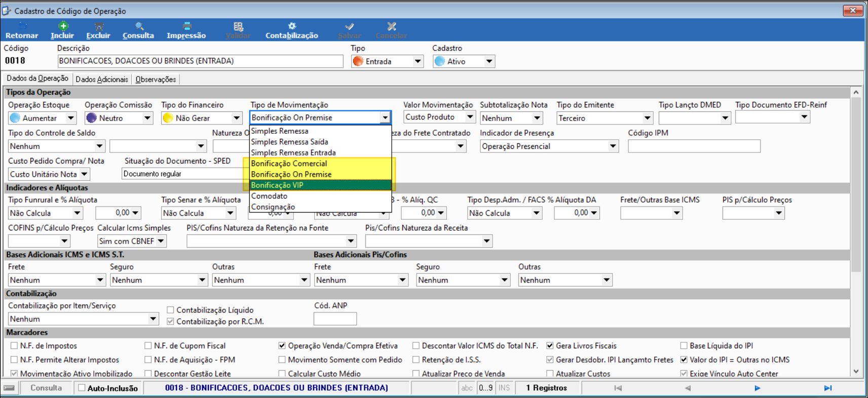
Task: Select Consignação from the list
Action: coord(321,207)
